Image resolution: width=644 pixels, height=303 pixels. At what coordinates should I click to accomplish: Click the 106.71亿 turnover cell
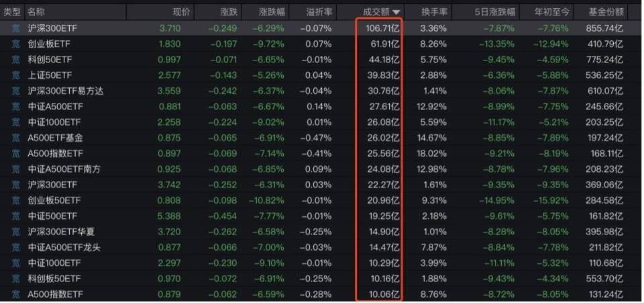tap(381, 28)
